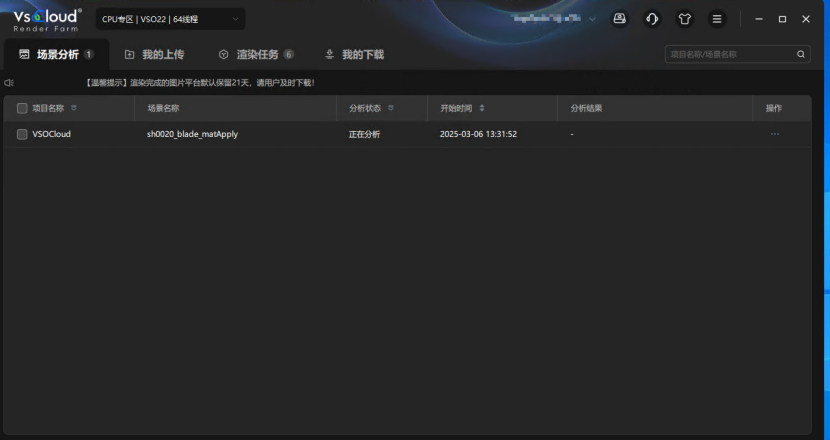Open the account name dropdown arrow
The width and height of the screenshot is (830, 440).
click(x=592, y=19)
